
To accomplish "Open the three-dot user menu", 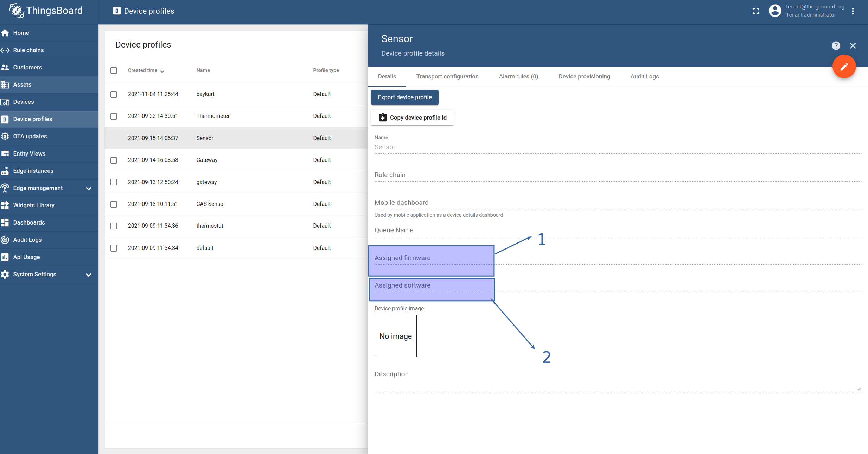I will click(x=853, y=11).
